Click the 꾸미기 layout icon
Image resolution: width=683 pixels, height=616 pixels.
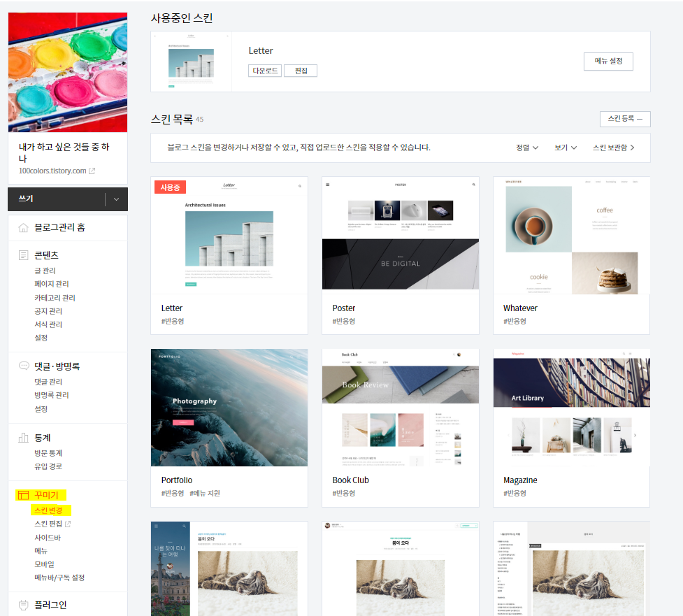coord(23,495)
